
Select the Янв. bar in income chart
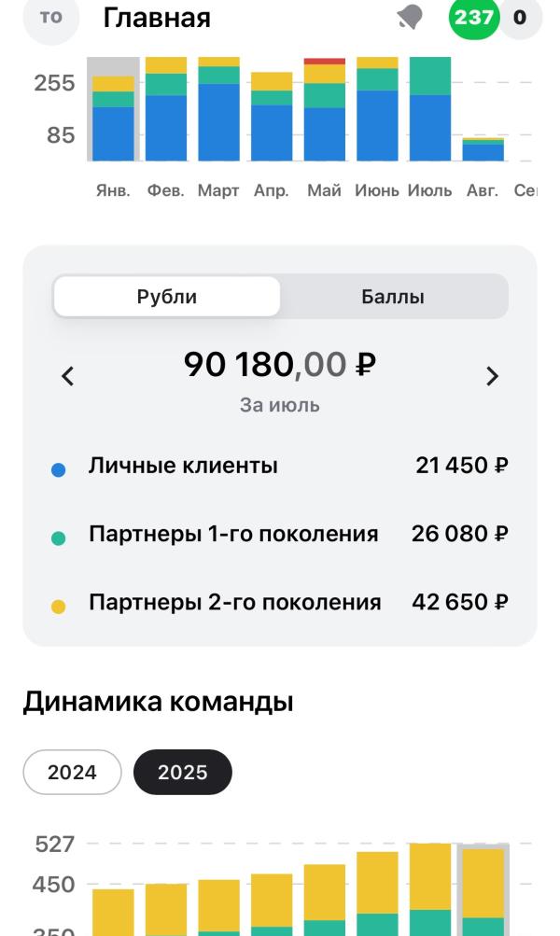tap(114, 109)
